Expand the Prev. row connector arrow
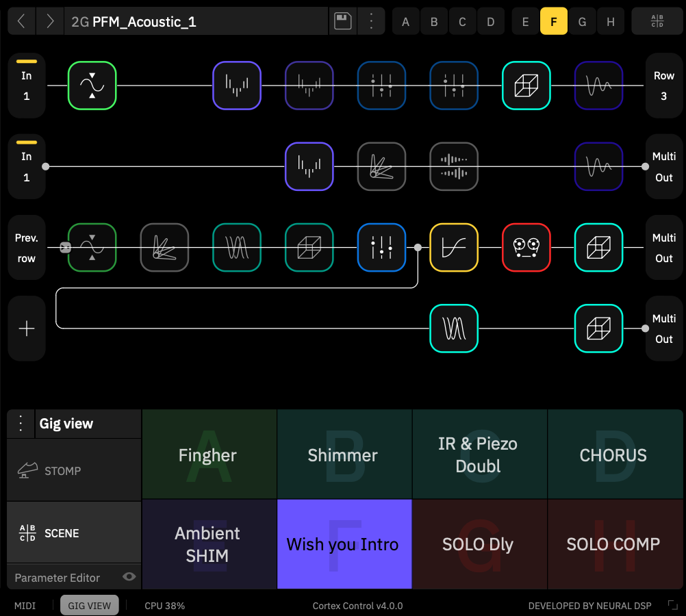 click(x=65, y=248)
